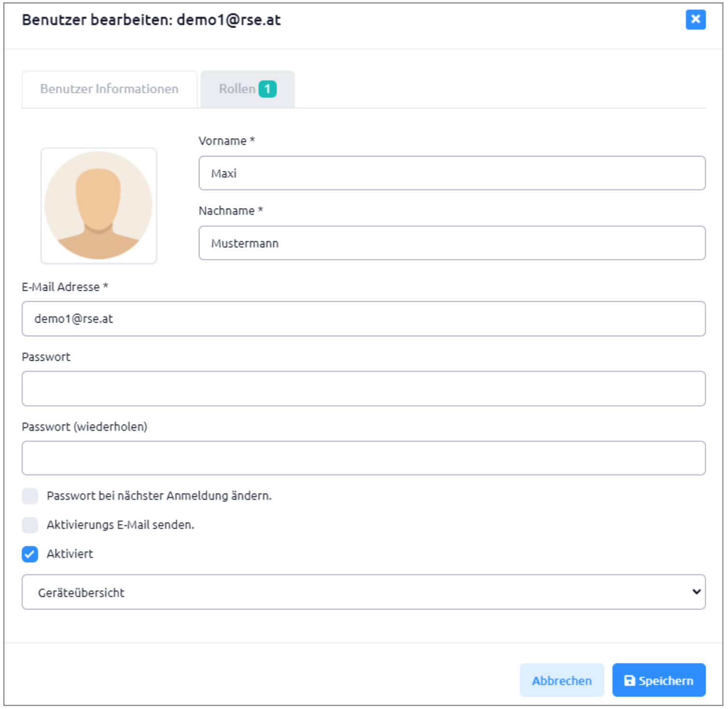
Task: Enable Passwort bei nächster Anmeldung ändern
Action: [30, 496]
